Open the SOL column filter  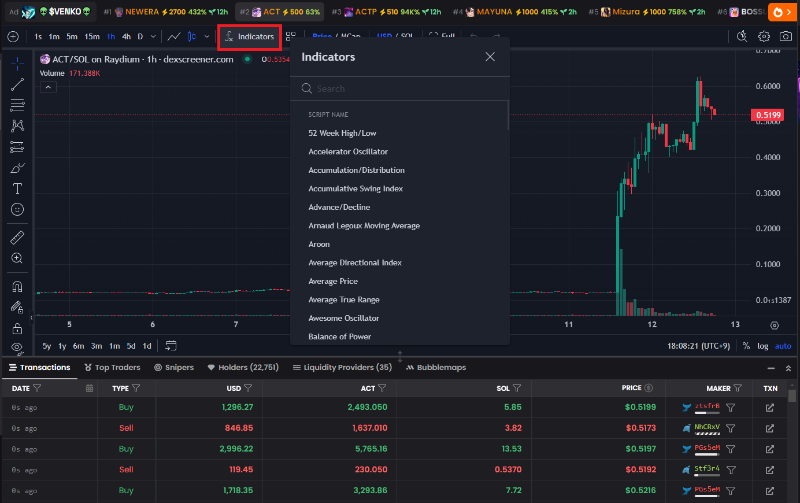click(x=517, y=388)
